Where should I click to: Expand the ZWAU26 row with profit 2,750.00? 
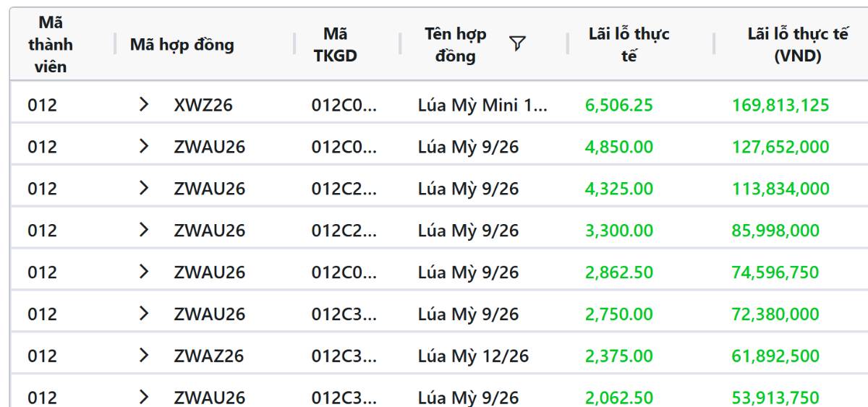(144, 314)
